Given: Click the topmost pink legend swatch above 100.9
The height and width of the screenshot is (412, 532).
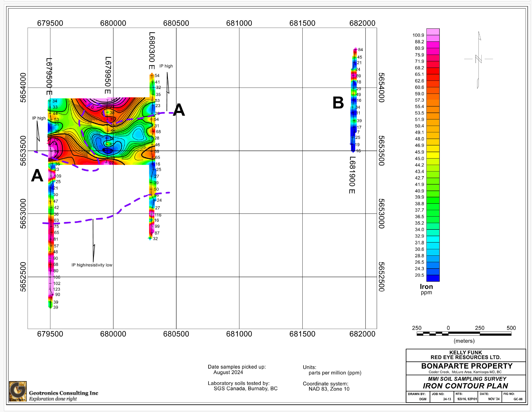Looking at the screenshot, I should click(x=433, y=32).
